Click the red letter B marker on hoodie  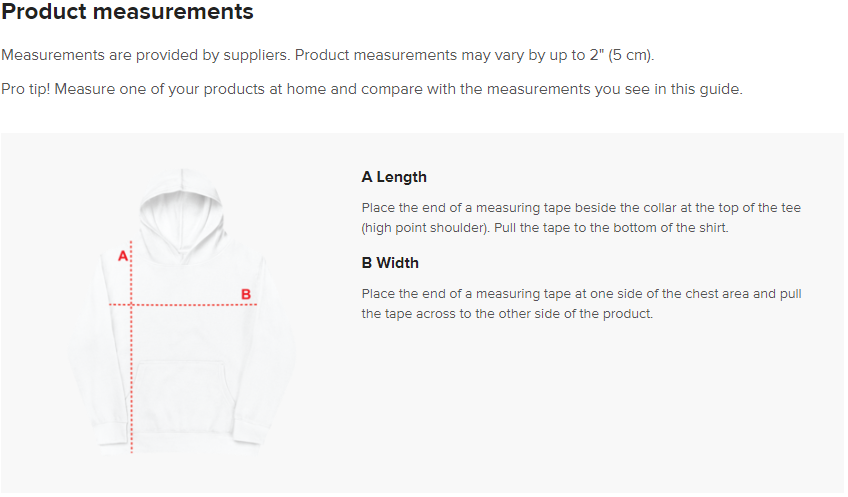point(245,294)
